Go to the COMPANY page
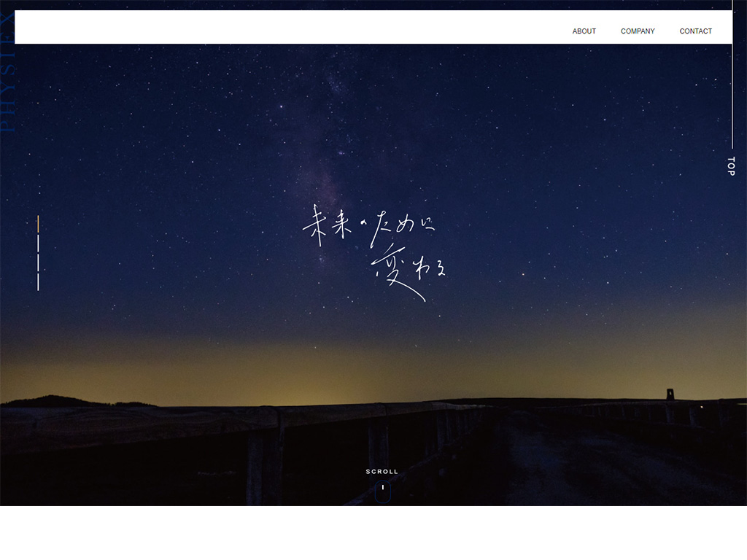The image size is (747, 560). coord(638,31)
